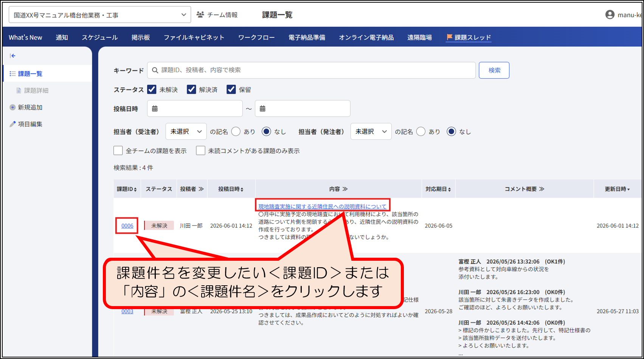The image size is (644, 359).
Task: Enable 全チームの課題を表示 checkbox
Action: [x=118, y=151]
